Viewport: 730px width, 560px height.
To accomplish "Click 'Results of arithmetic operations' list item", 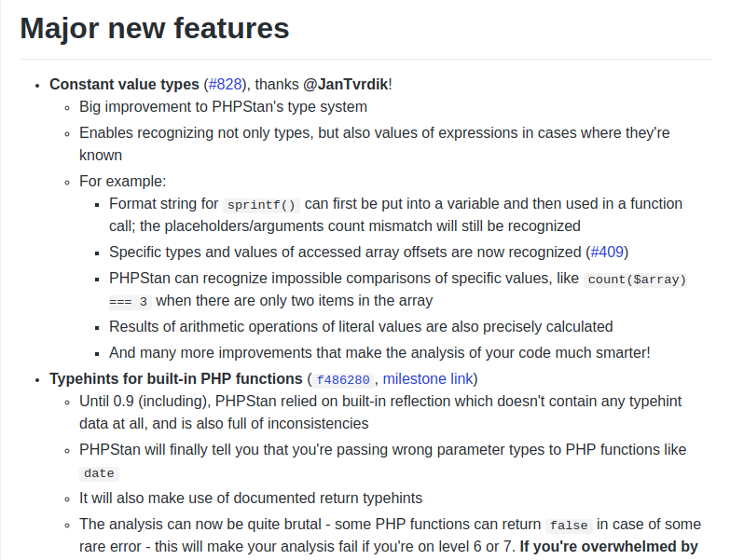I will coord(361,327).
